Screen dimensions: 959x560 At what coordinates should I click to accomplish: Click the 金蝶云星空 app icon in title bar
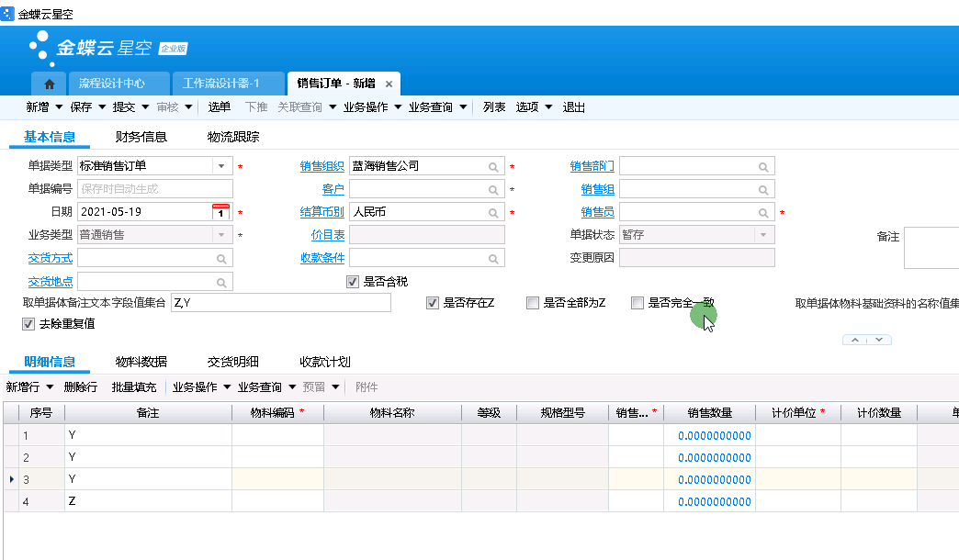(7, 13)
